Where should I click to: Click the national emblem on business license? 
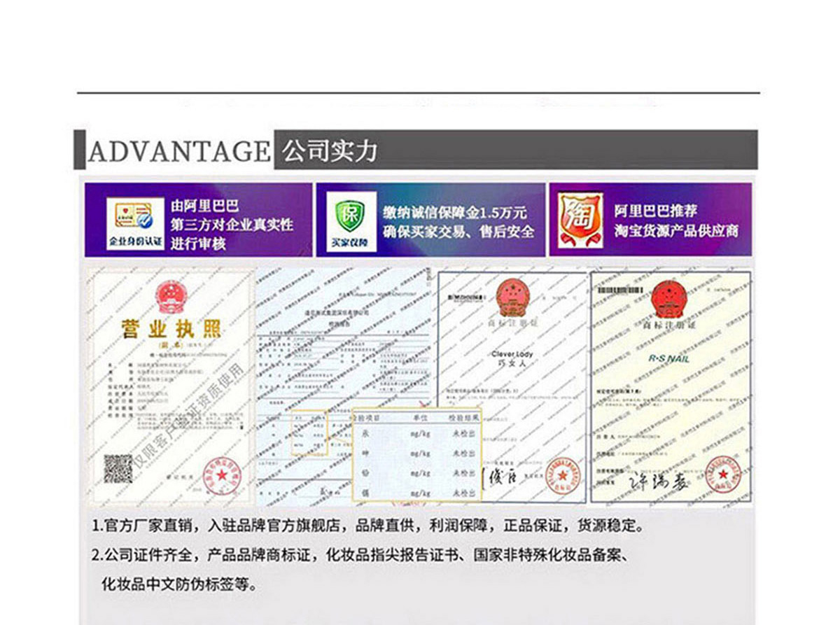click(172, 297)
